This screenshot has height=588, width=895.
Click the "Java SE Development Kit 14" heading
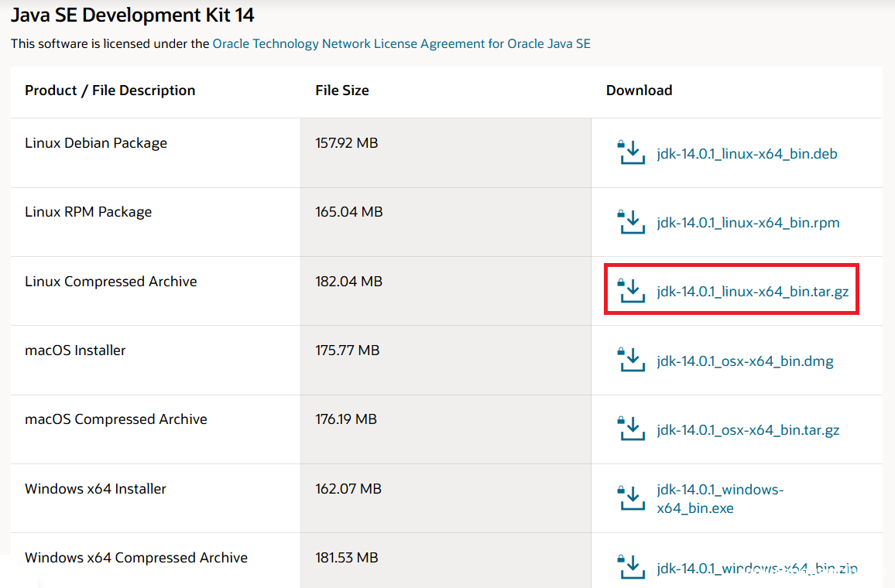point(132,15)
